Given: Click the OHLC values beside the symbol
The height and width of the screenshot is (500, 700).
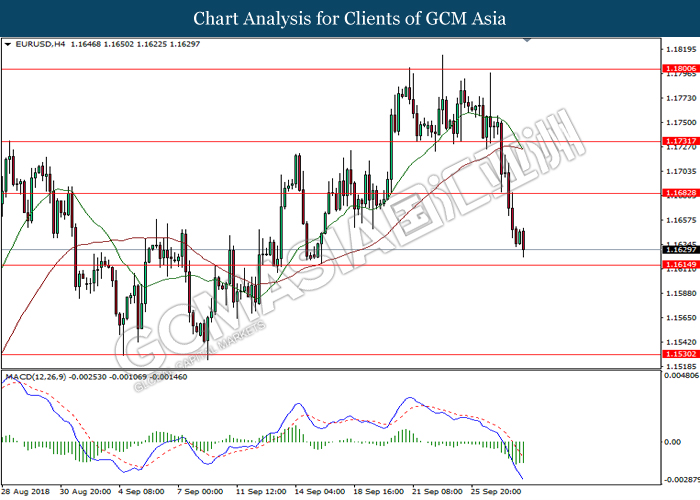Looking at the screenshot, I should (135, 44).
